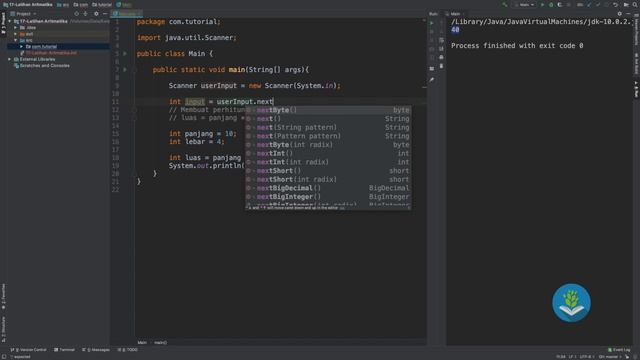
Task: Collapse the 17-Latihan Aritmatika root node
Action: pos(10,21)
